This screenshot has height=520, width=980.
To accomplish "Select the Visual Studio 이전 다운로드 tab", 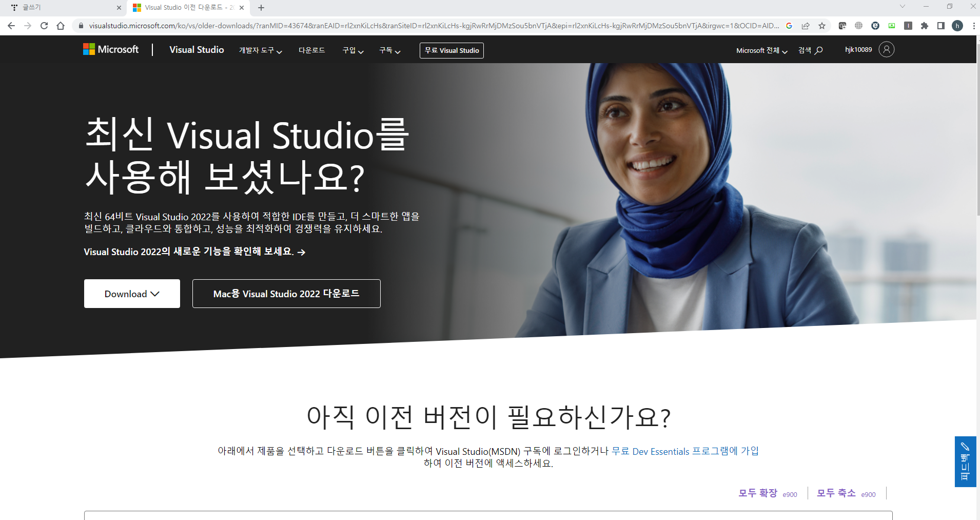I will click(x=188, y=8).
